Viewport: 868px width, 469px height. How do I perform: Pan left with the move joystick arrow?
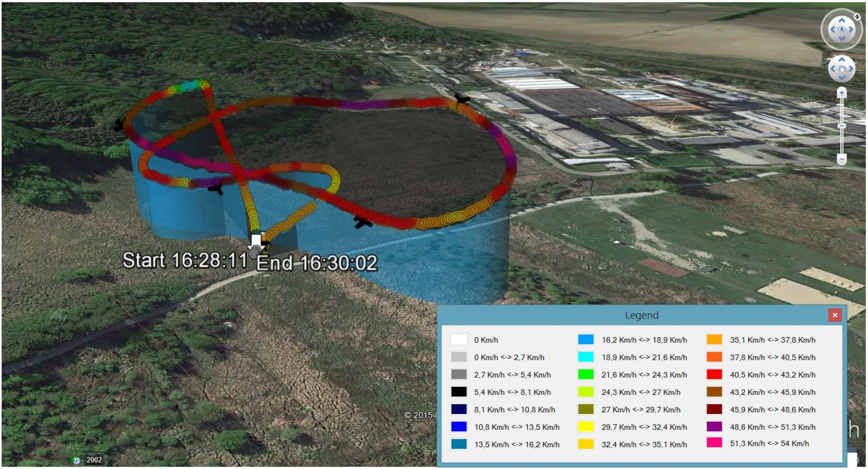[x=833, y=69]
